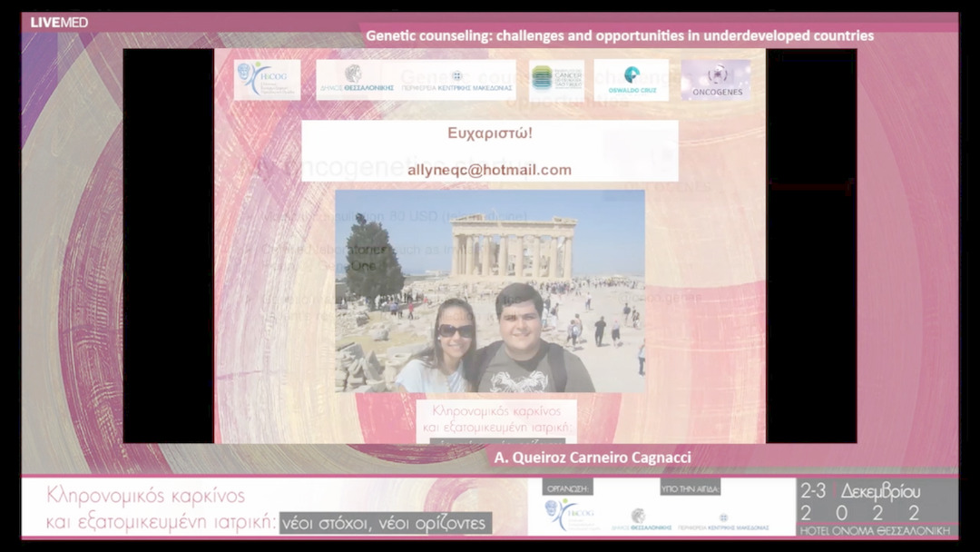This screenshot has width=980, height=552.
Task: Click the ΥΠΟ ΤΗΝ ΑΙΓΙΔΑ label
Action: [x=690, y=488]
